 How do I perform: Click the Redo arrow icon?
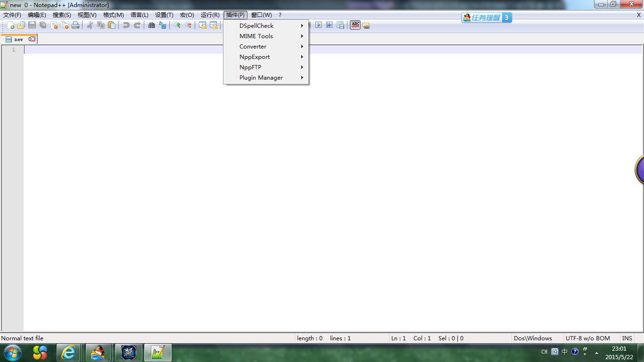click(137, 25)
